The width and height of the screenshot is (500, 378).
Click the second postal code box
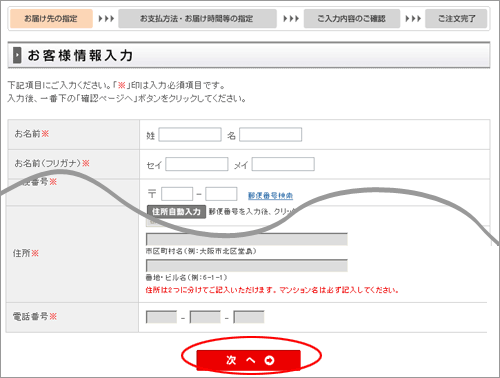[221, 194]
